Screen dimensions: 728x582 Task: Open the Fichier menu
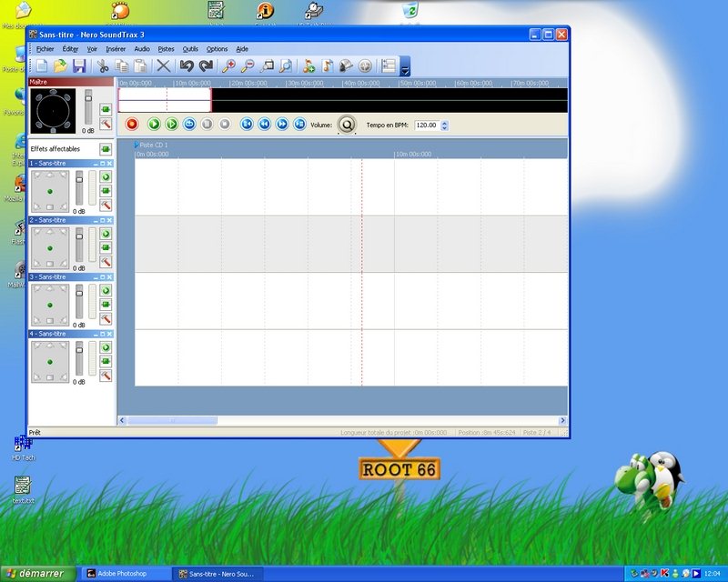[45, 49]
